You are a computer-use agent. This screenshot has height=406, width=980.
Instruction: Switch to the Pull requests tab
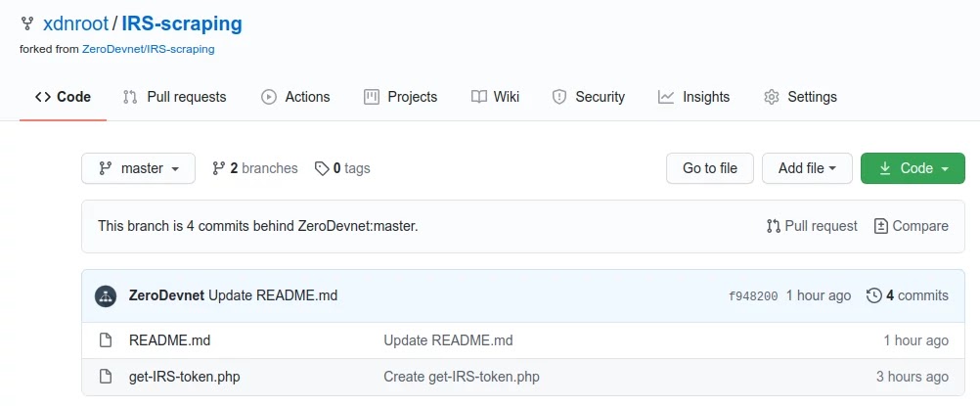(175, 97)
